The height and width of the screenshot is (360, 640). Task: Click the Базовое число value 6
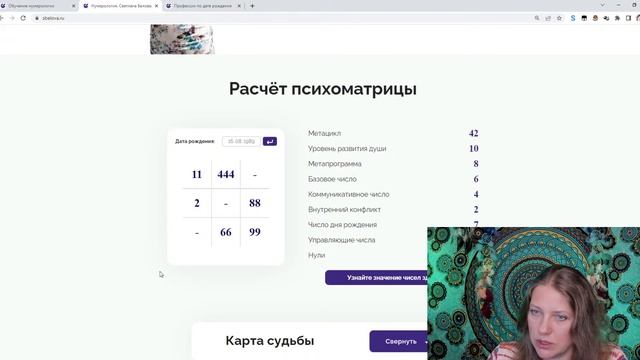click(x=476, y=179)
